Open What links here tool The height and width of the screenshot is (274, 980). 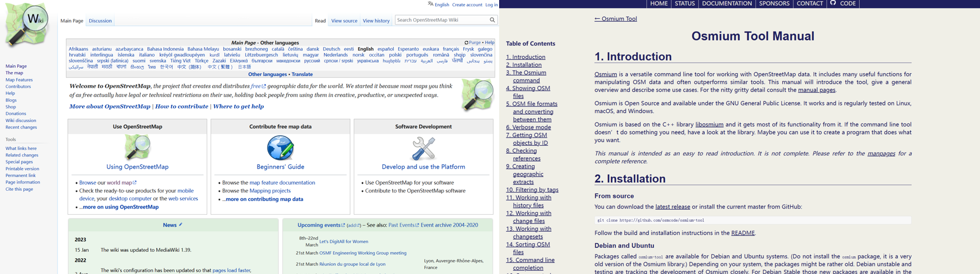21,149
